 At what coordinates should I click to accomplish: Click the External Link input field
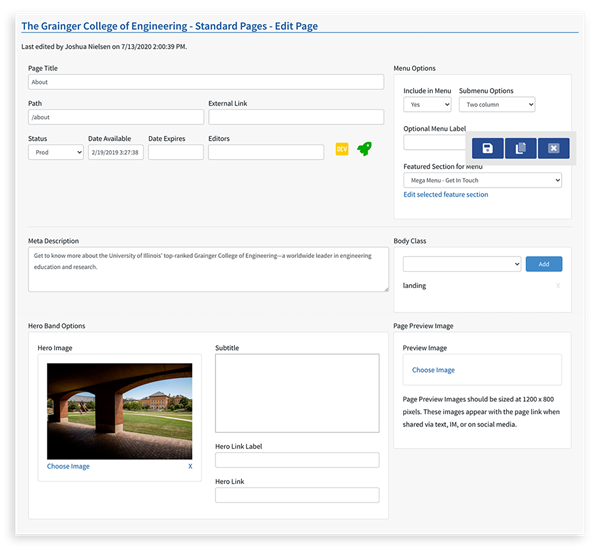pos(296,117)
